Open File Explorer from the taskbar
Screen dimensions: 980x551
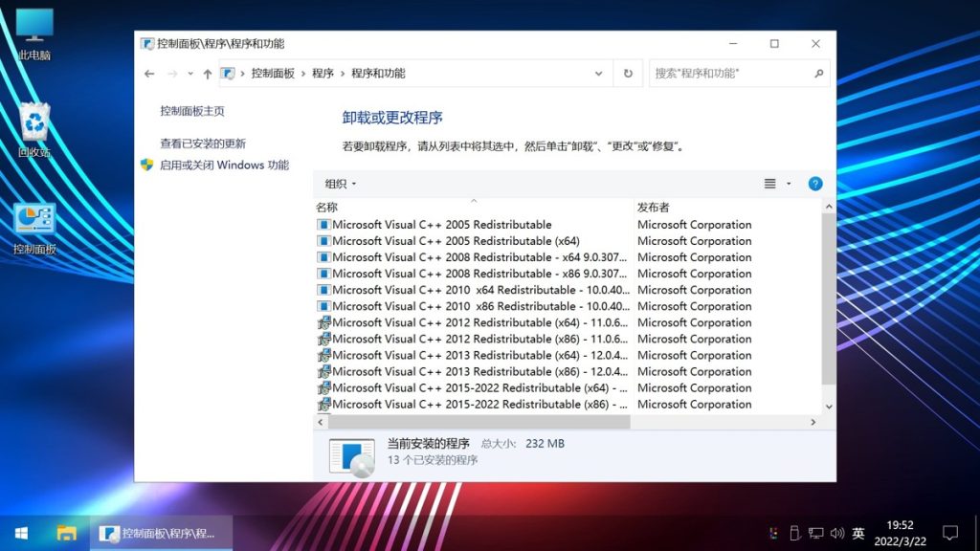pos(66,533)
